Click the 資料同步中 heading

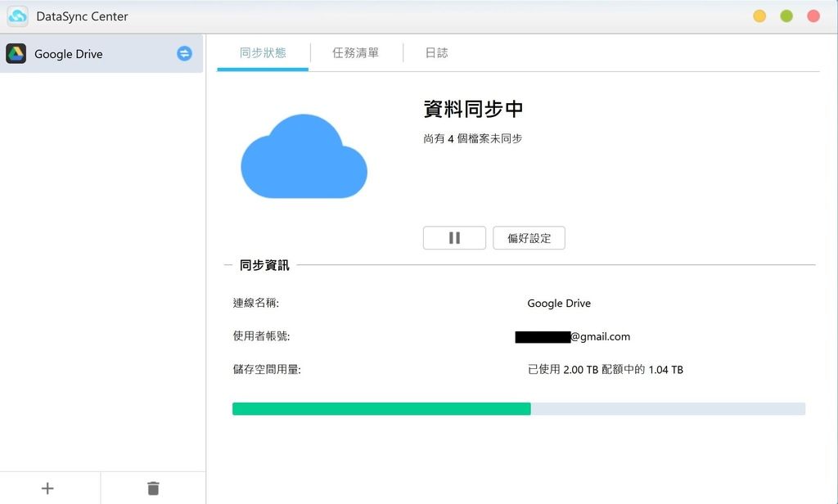[473, 109]
